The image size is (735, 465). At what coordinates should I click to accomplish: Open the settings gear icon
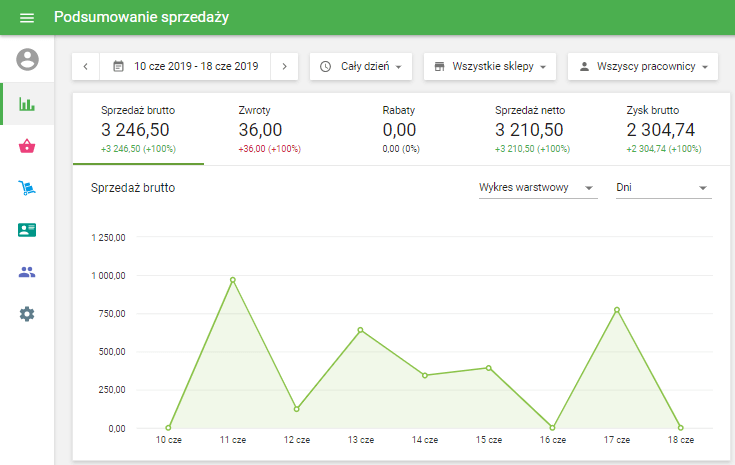click(x=27, y=314)
